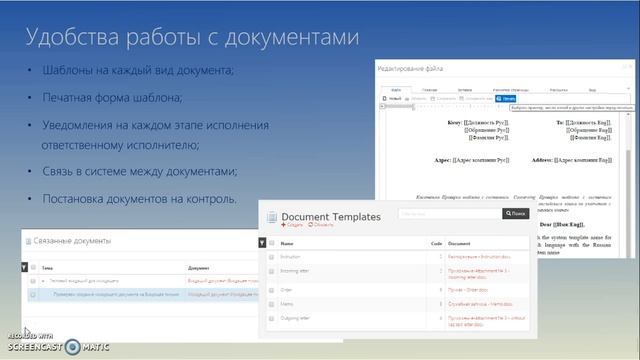Click the Обновить refresh link under Document Templates

tap(321, 225)
